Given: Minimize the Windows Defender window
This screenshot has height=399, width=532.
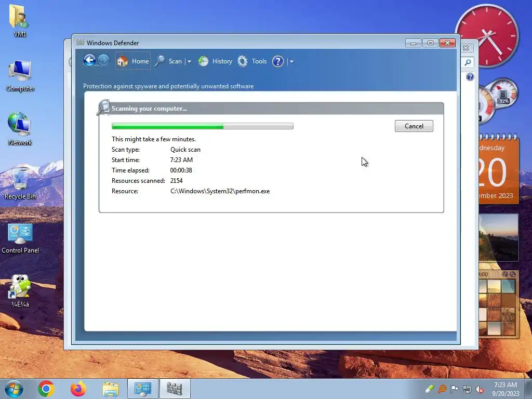Looking at the screenshot, I should (x=413, y=43).
